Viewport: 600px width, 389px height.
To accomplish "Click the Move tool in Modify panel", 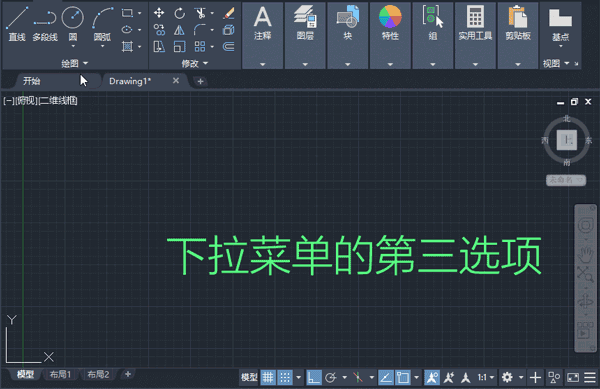I will click(159, 13).
